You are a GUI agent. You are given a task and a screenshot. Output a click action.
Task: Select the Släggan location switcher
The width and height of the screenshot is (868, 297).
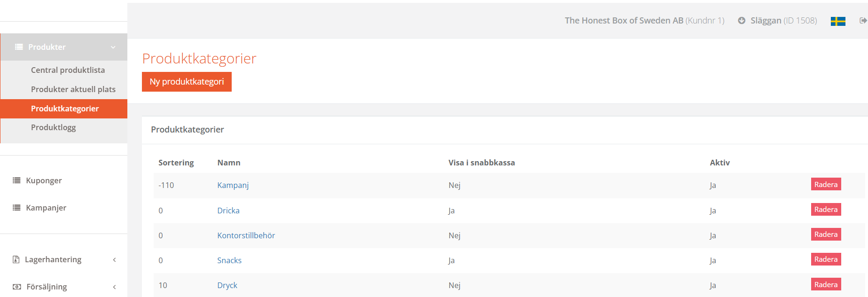(783, 21)
